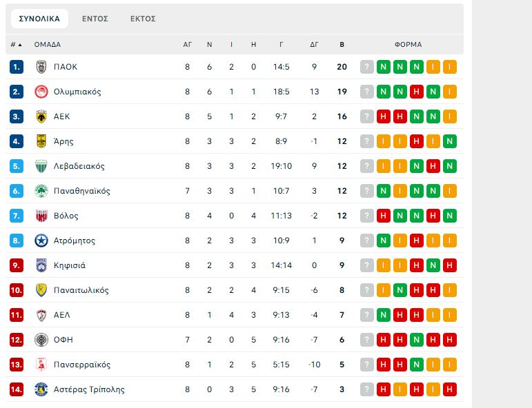
Task: Click ΠΑΟΚ's upcoming match gray ? badge
Action: point(366,67)
